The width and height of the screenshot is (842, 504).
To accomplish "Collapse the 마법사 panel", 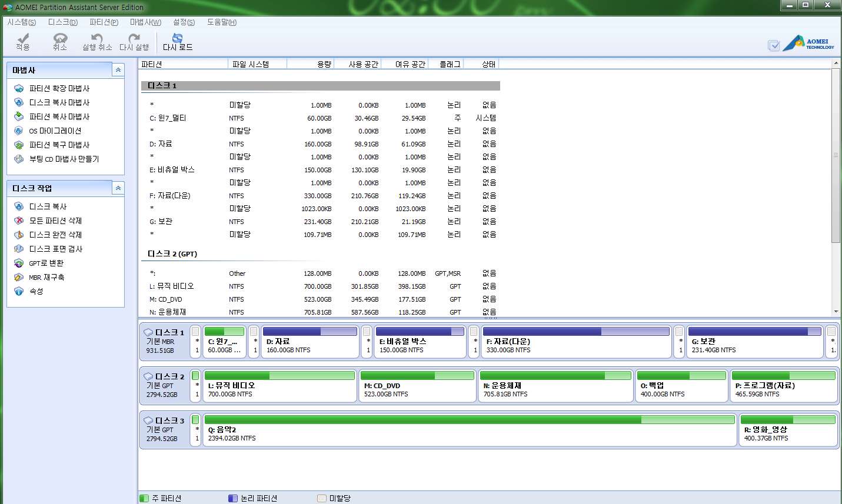I will 118,70.
